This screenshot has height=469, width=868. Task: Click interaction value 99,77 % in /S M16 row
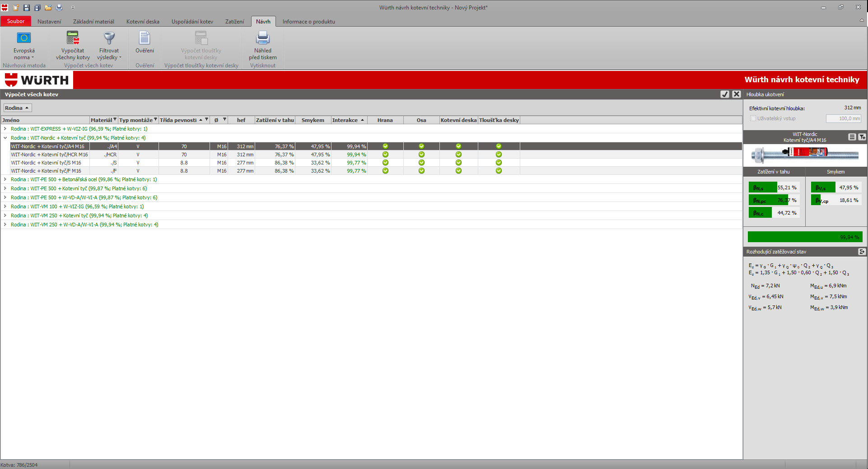pyautogui.click(x=356, y=163)
